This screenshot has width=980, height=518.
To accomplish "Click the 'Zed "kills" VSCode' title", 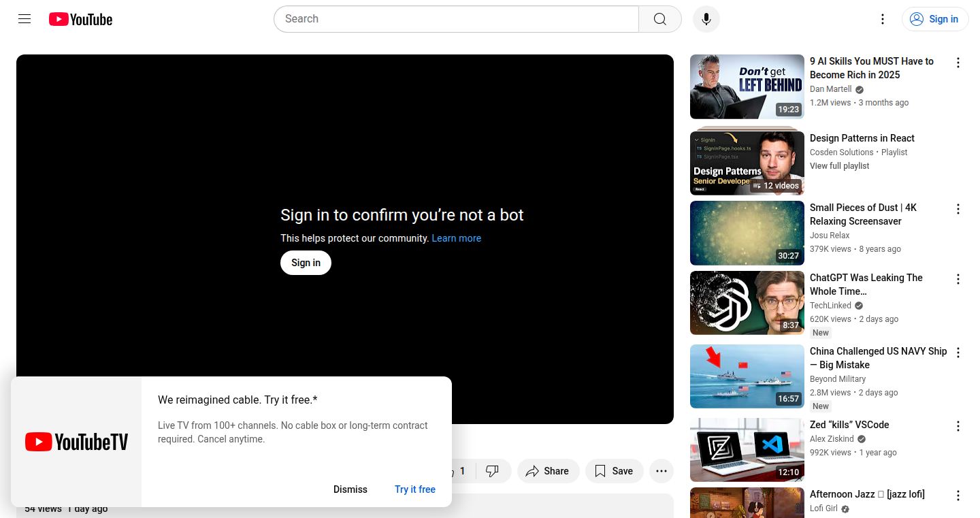I will coord(849,425).
